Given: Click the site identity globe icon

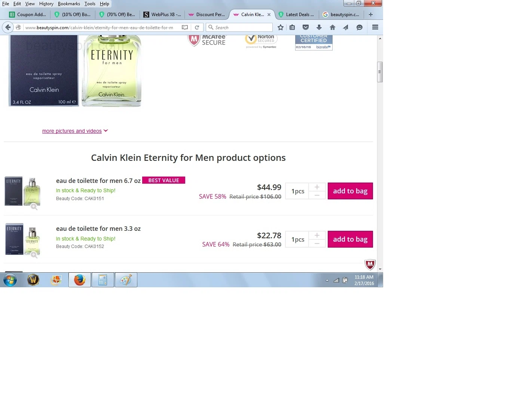Looking at the screenshot, I should point(18,27).
